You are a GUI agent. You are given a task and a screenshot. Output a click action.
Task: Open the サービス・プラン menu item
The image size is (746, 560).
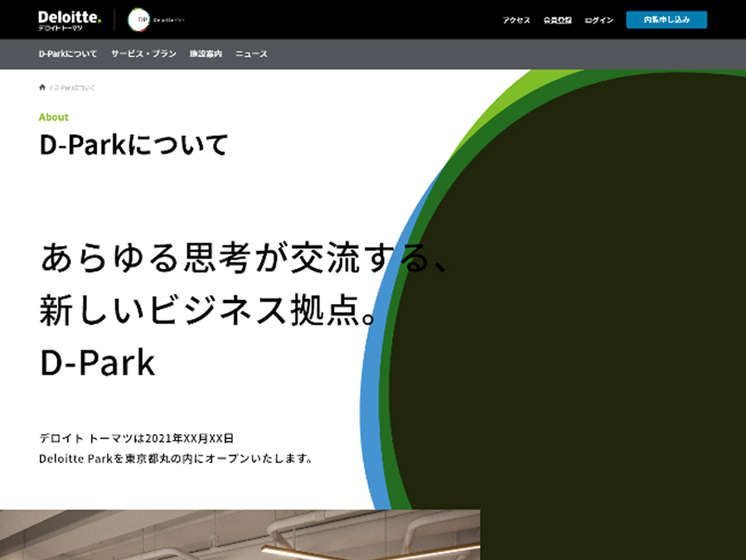tap(143, 54)
